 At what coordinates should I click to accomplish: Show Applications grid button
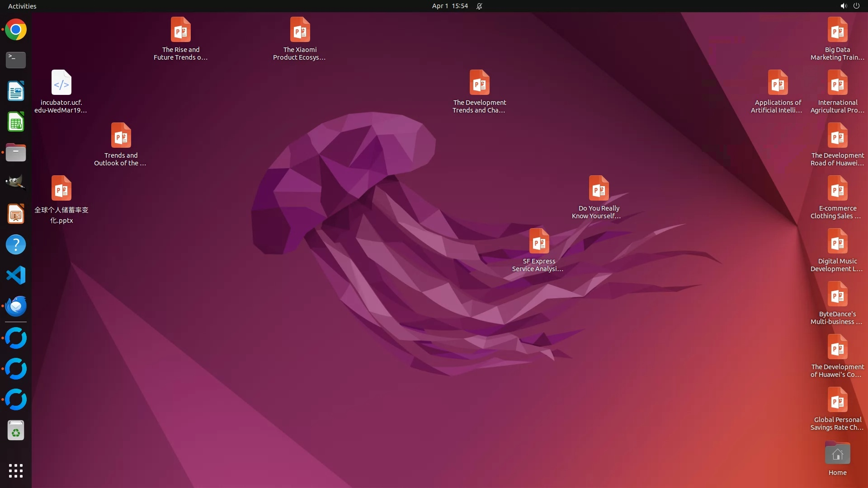point(16,470)
